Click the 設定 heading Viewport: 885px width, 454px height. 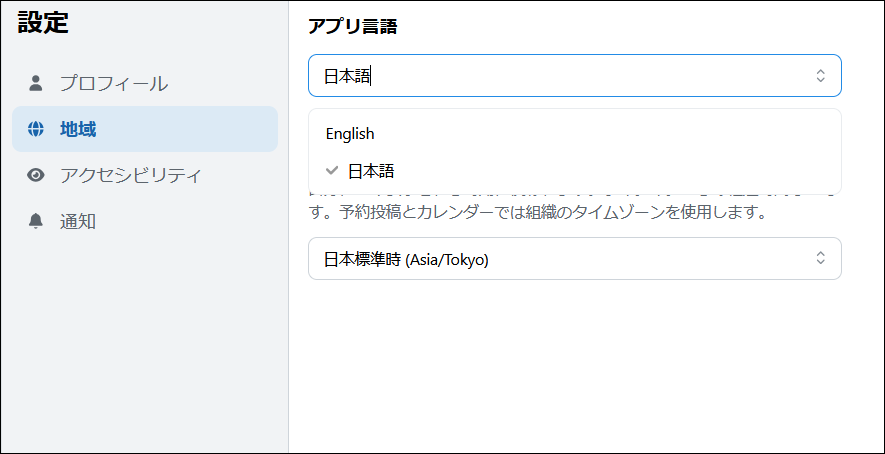43,23
